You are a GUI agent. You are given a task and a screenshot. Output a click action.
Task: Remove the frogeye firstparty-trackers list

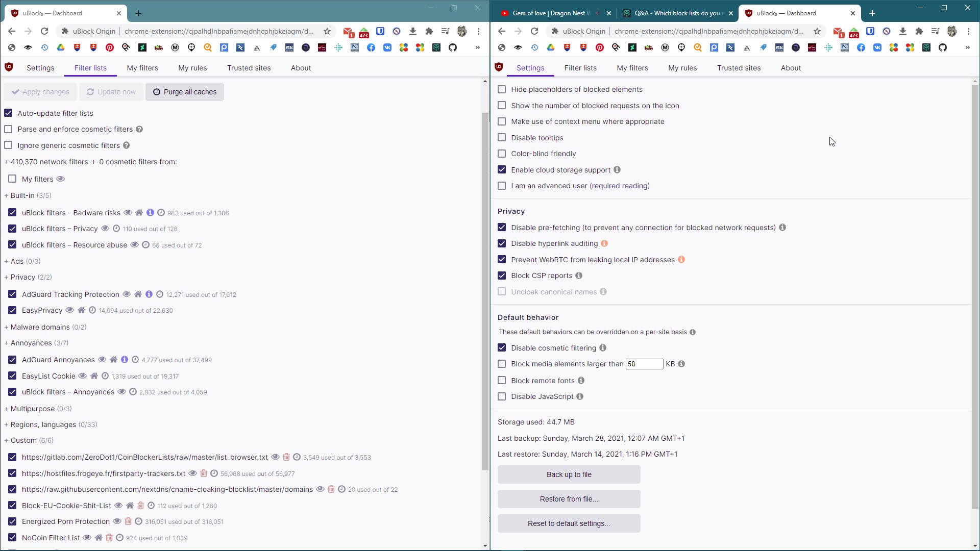tap(204, 473)
